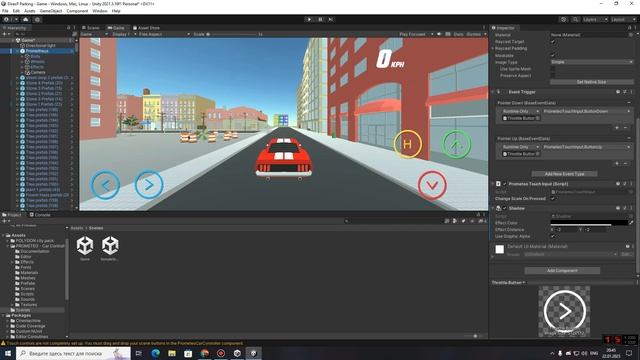Switch to the Console tab
This screenshot has width=640, height=360.
[x=40, y=215]
